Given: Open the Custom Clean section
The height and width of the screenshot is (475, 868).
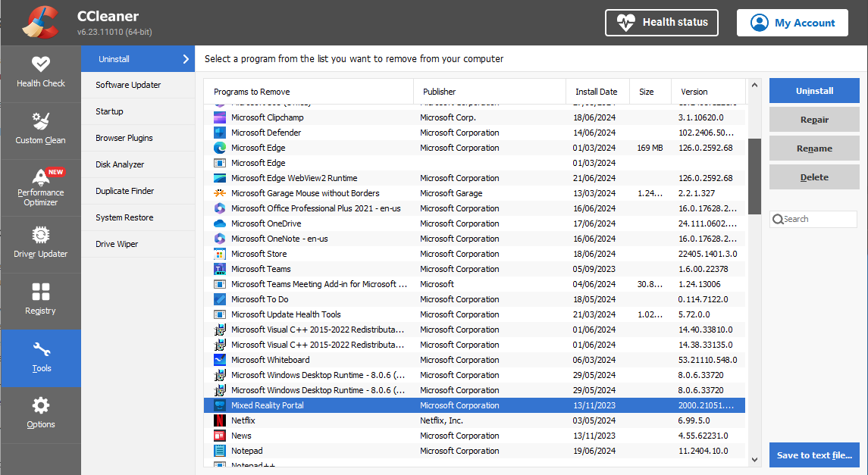Looking at the screenshot, I should (40, 130).
